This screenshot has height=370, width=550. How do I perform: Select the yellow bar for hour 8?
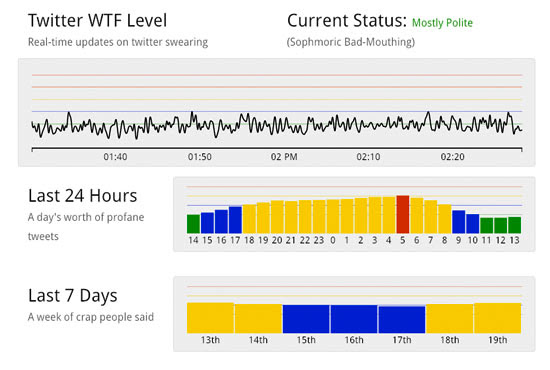tap(445, 219)
